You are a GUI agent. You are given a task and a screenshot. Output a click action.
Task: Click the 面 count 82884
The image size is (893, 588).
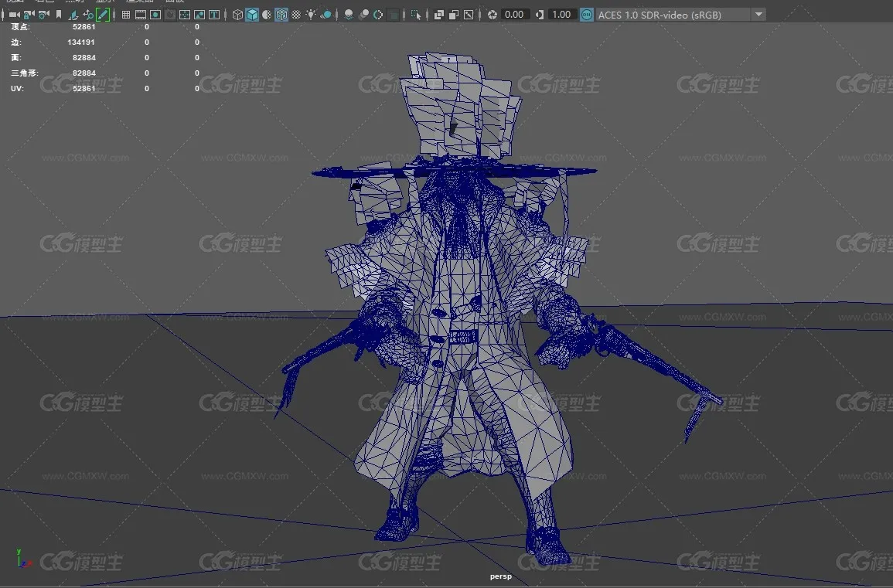point(84,57)
